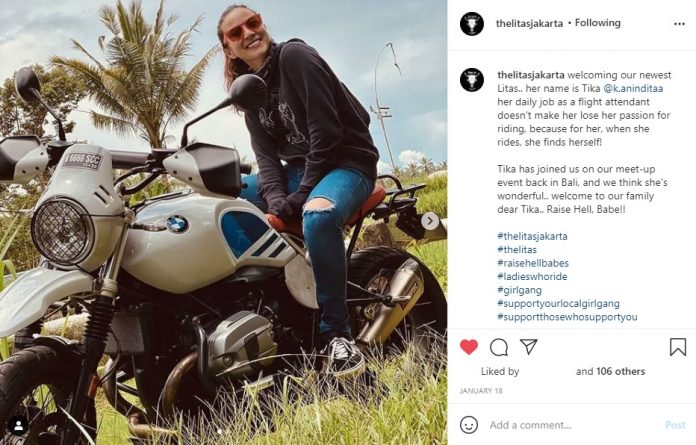Open thelitasjakarta username in header

[x=529, y=23]
